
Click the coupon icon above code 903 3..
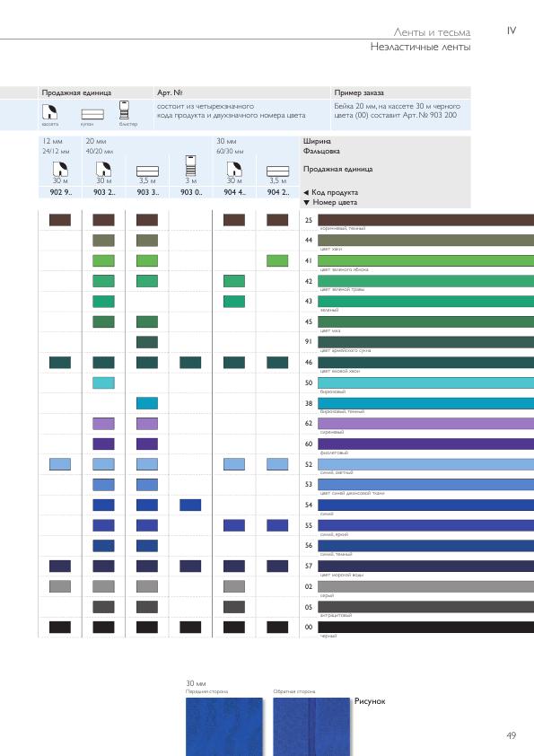click(x=147, y=171)
